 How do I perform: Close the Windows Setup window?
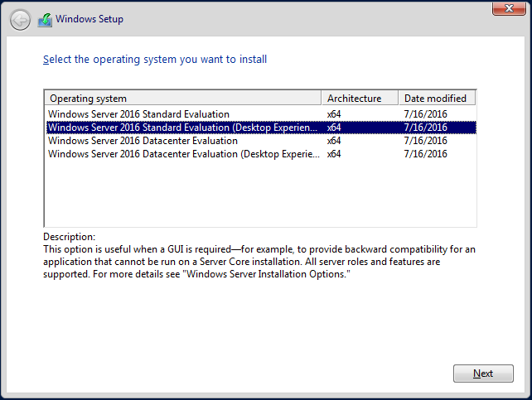point(509,8)
